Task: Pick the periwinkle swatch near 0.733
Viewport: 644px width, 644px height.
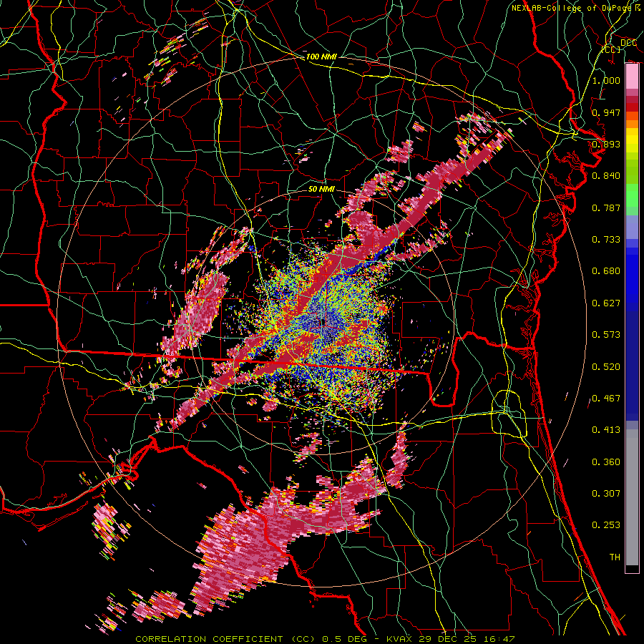Action: [632, 228]
